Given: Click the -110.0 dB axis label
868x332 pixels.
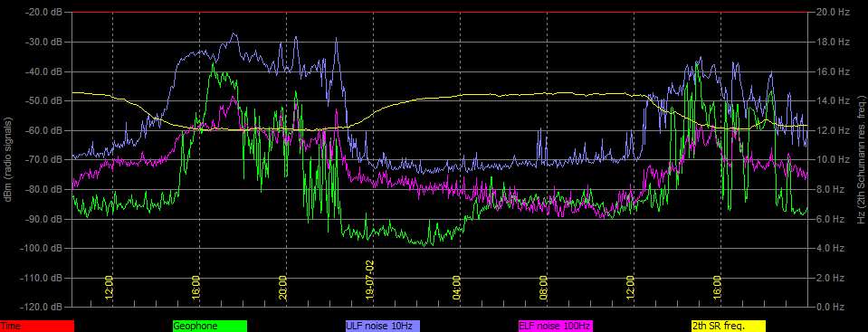Looking at the screenshot, I should [42, 278].
